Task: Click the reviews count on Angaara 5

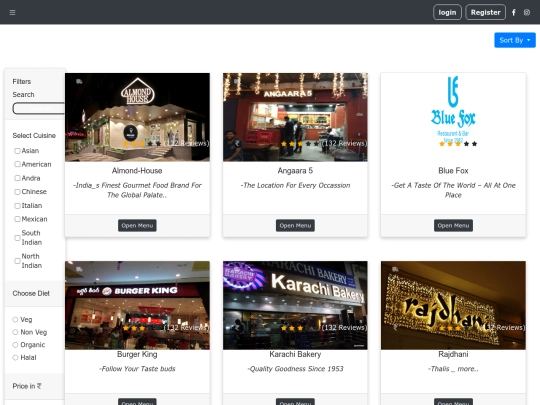Action: pos(344,144)
